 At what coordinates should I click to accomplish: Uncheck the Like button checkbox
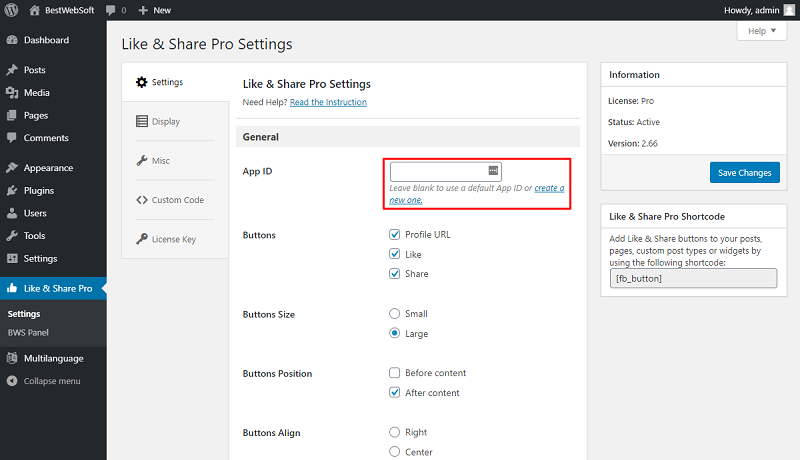[394, 254]
